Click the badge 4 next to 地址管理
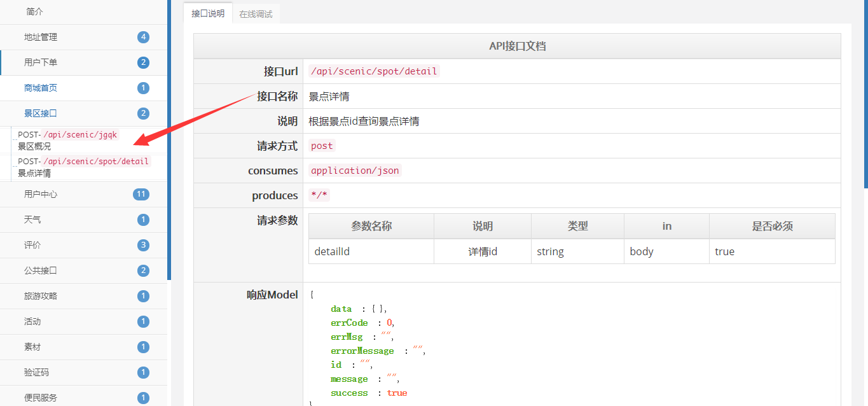This screenshot has height=406, width=868. click(143, 37)
